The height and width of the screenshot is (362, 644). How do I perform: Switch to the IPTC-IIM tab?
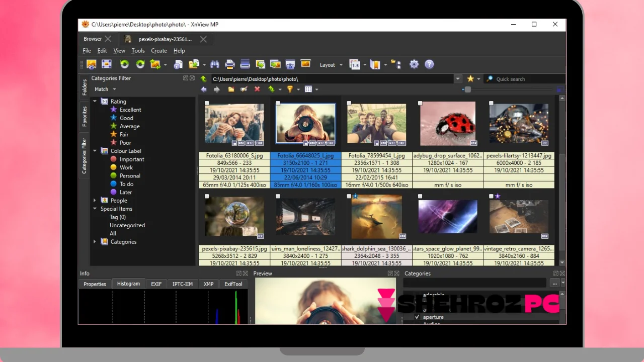coord(183,284)
